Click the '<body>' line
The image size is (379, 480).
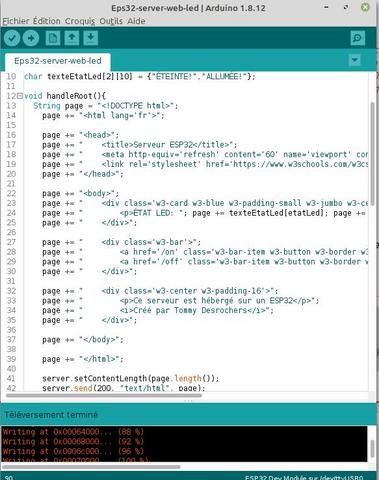(80, 193)
